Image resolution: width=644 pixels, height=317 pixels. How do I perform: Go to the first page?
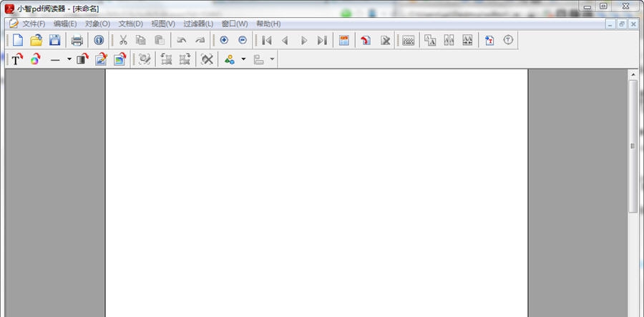coord(267,40)
